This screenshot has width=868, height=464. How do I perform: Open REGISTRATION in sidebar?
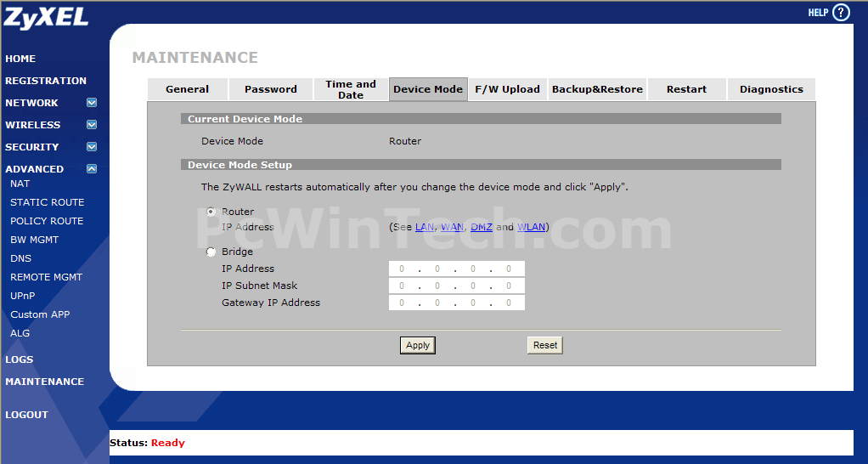tap(46, 81)
